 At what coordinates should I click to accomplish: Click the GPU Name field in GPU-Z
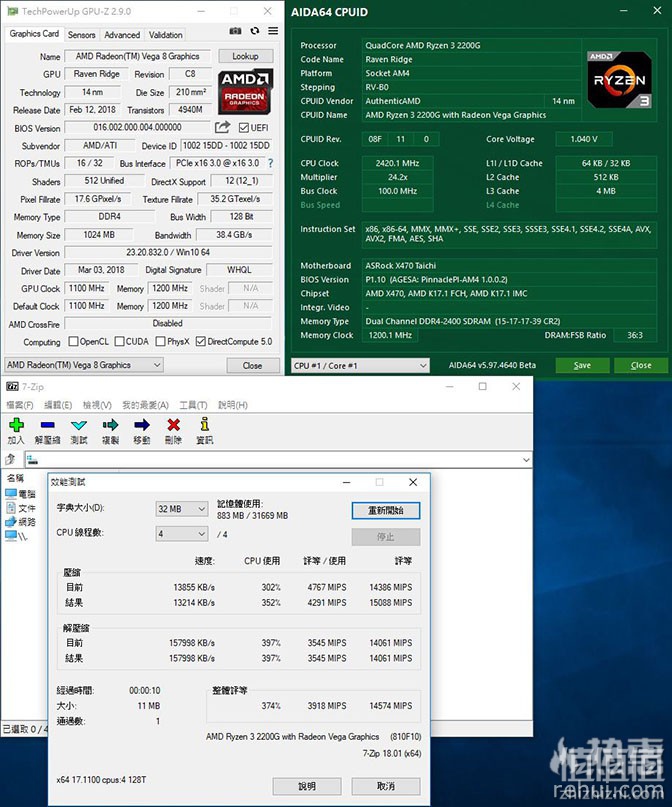(137, 56)
